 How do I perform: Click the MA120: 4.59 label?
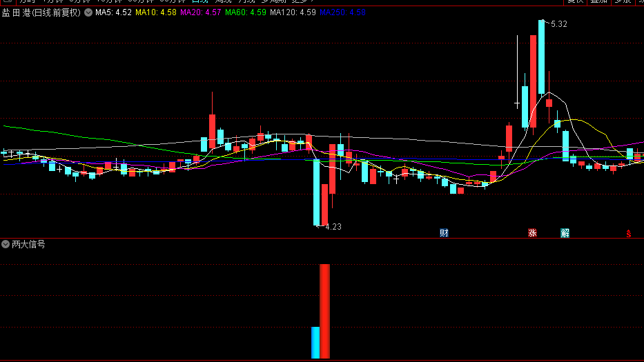point(293,12)
